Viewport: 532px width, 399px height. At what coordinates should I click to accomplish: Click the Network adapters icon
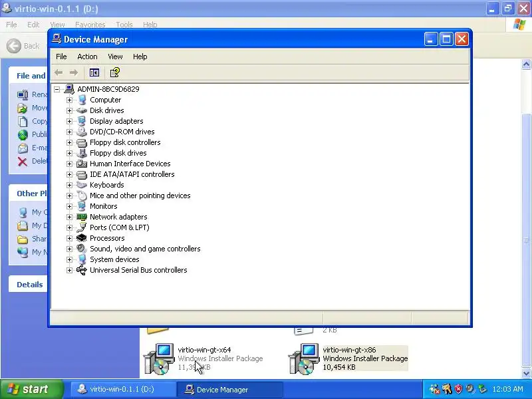[82, 217]
